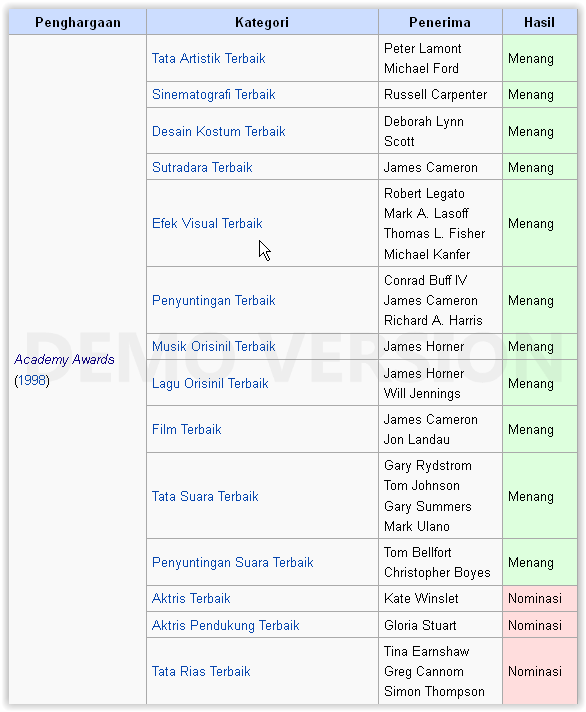Click the Penyuntingan Suara Terbaik link
This screenshot has width=586, height=712.
click(x=232, y=563)
